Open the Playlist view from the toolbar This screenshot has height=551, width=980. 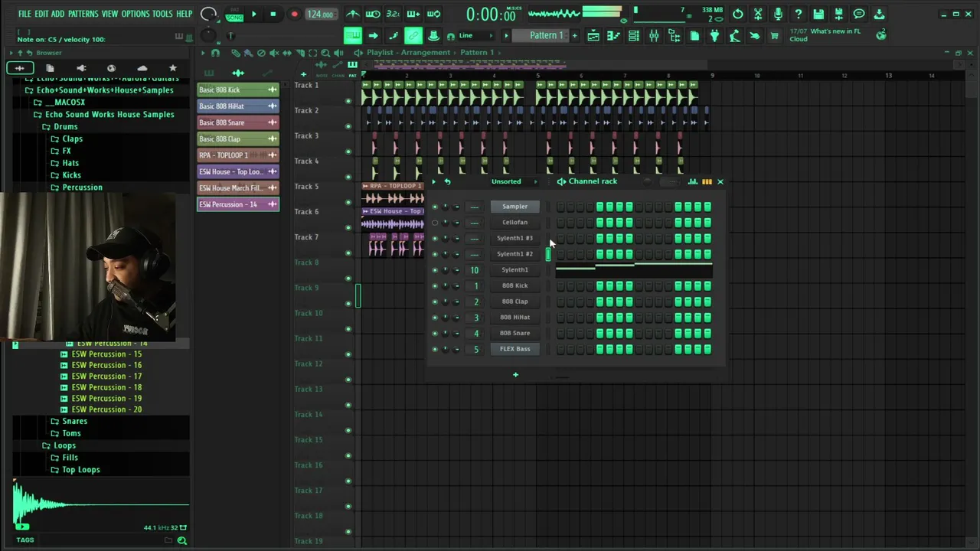[593, 35]
